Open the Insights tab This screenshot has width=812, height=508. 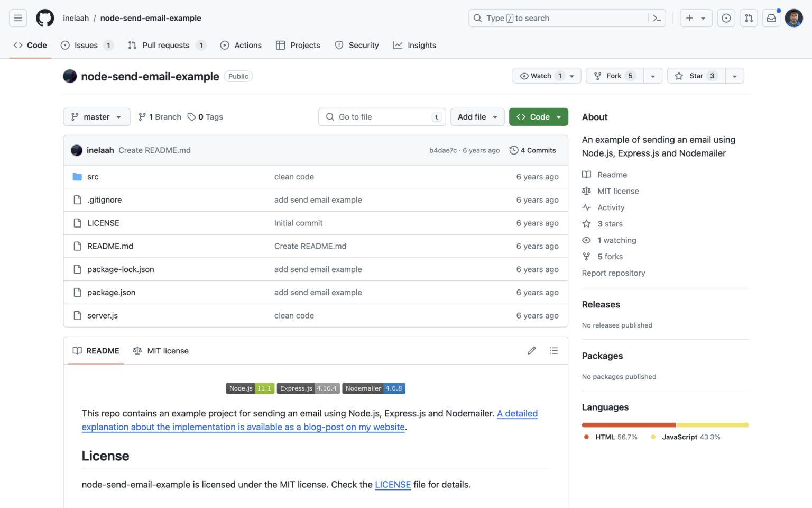coord(414,45)
